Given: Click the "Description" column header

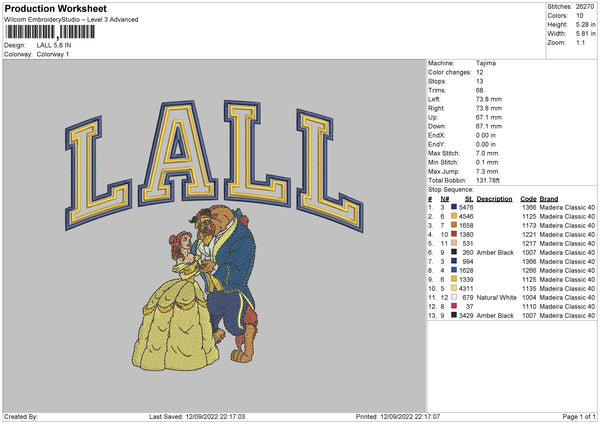Looking at the screenshot, I should click(494, 199).
